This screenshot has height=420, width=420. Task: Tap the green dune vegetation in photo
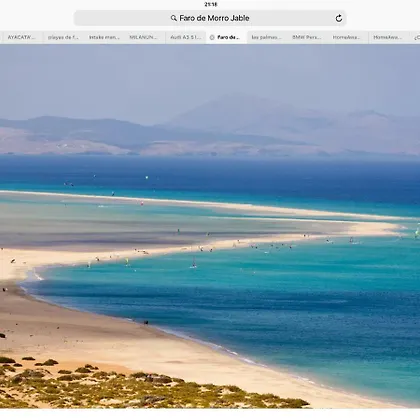coord(133,388)
